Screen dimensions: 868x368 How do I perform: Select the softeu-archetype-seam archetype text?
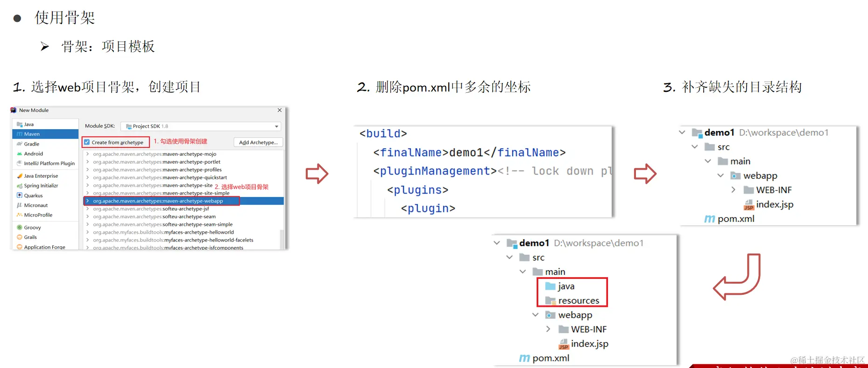point(189,217)
